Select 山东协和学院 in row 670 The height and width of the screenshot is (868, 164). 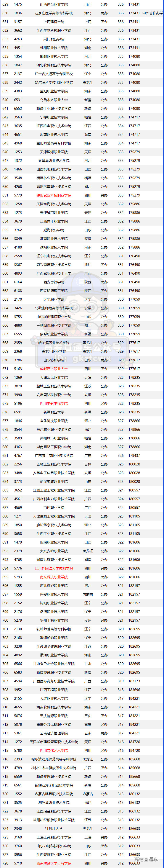pos(54,360)
